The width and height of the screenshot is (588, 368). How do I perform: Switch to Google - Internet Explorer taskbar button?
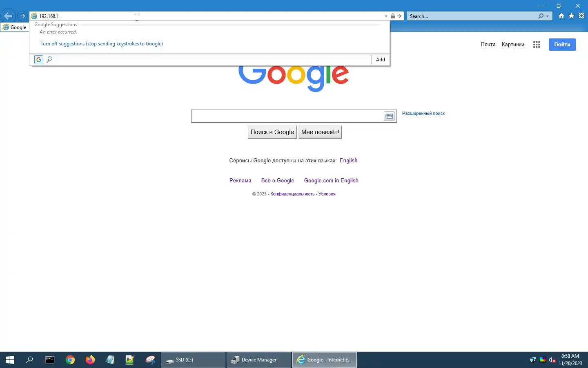[325, 360]
